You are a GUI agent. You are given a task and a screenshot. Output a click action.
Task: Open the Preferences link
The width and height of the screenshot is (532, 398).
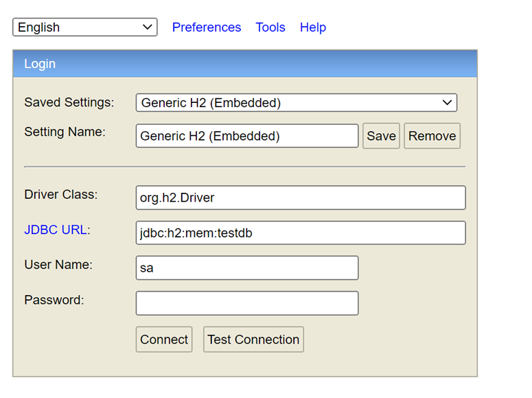tap(207, 27)
